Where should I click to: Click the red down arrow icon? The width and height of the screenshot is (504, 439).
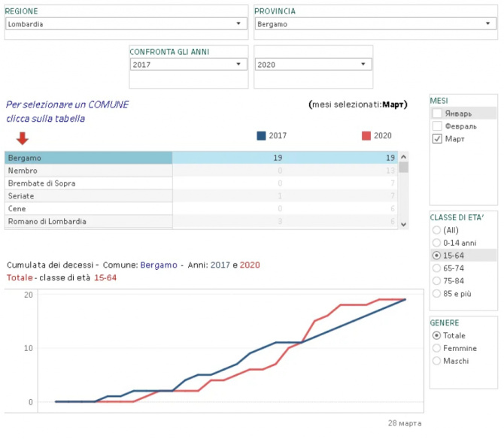click(23, 138)
